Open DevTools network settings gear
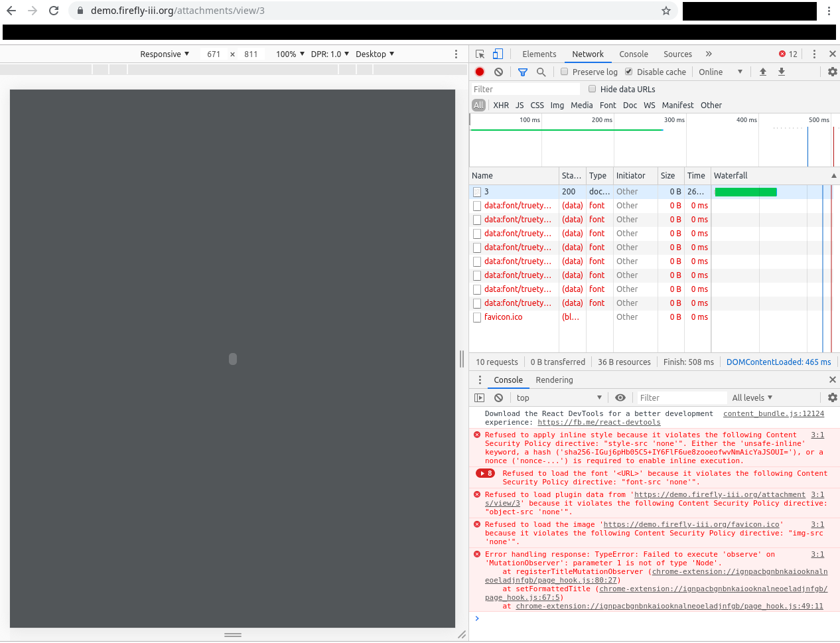The height and width of the screenshot is (643, 840). click(x=832, y=72)
